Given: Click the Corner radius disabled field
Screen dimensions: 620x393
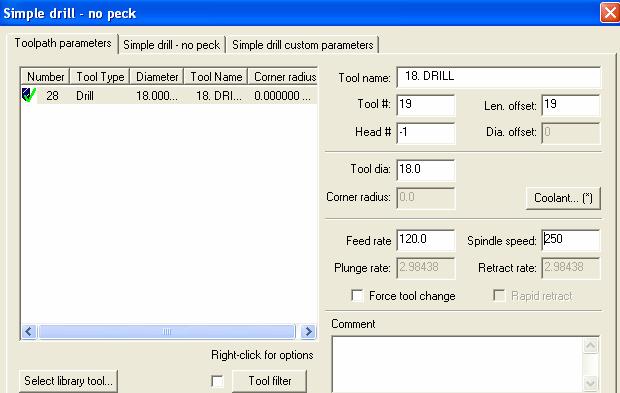Looking at the screenshot, I should click(x=425, y=197).
